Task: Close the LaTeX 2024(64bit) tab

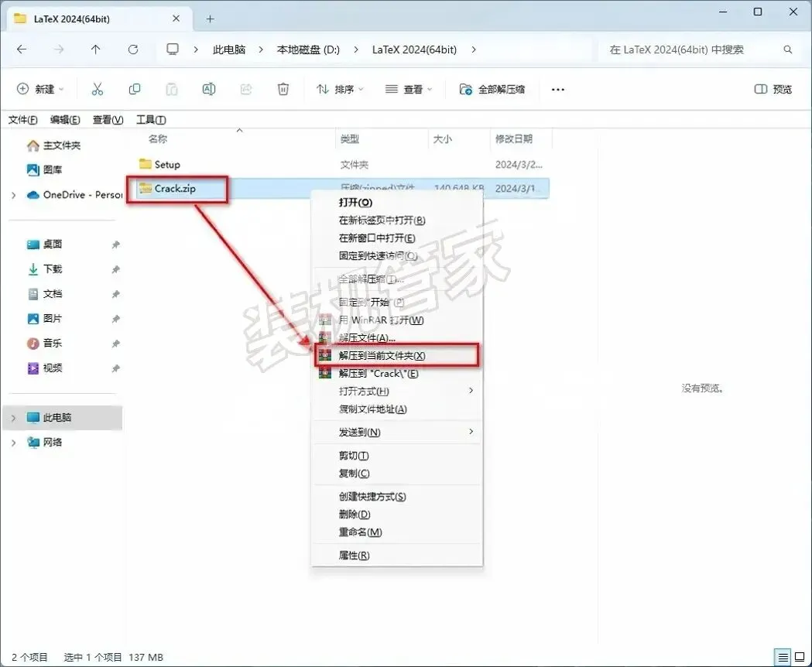Action: pyautogui.click(x=176, y=19)
